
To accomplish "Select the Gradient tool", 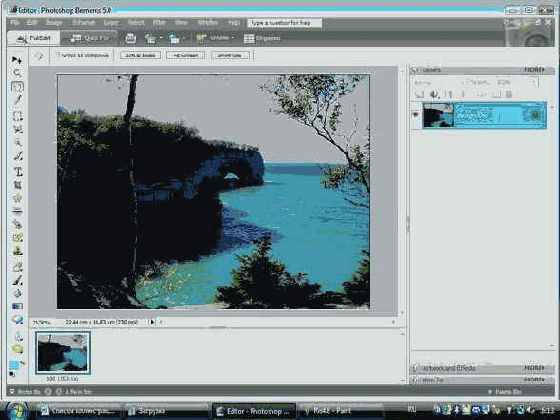I will (x=17, y=306).
